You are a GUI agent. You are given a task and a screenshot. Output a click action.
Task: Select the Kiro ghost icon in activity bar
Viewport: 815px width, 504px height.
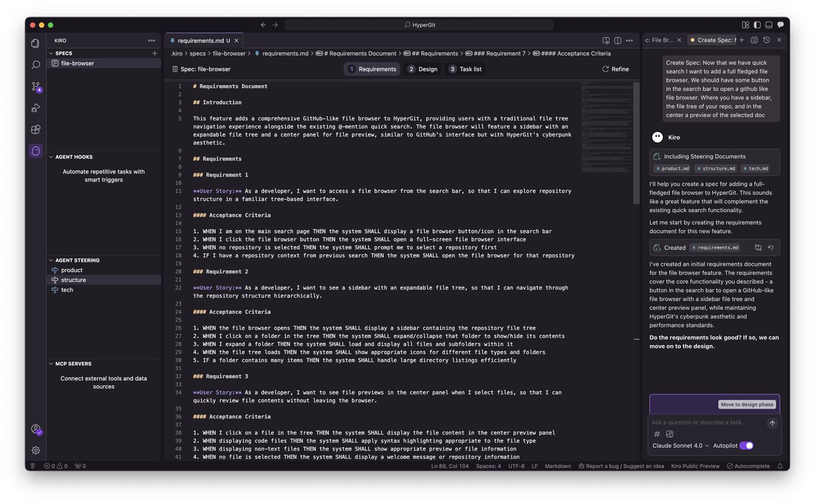coord(35,151)
